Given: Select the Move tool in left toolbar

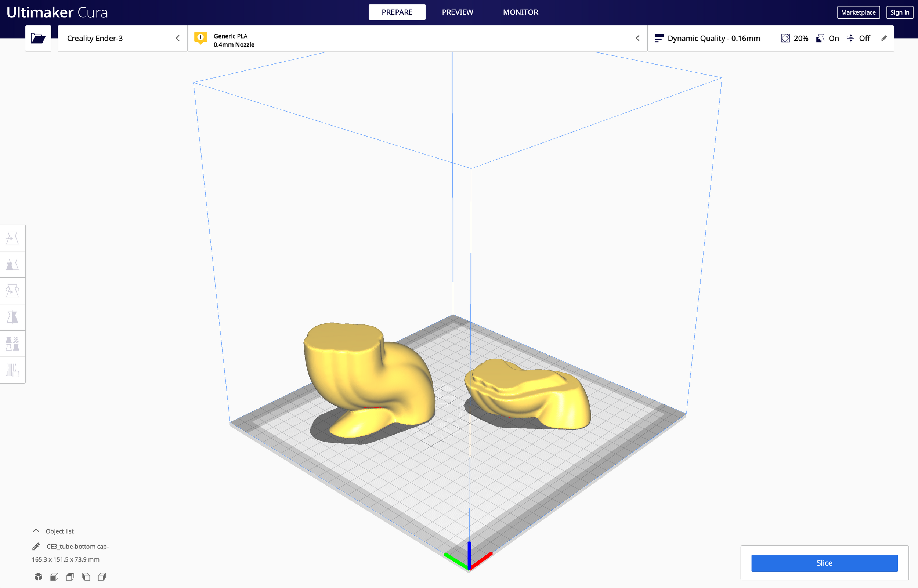Looking at the screenshot, I should (12, 238).
